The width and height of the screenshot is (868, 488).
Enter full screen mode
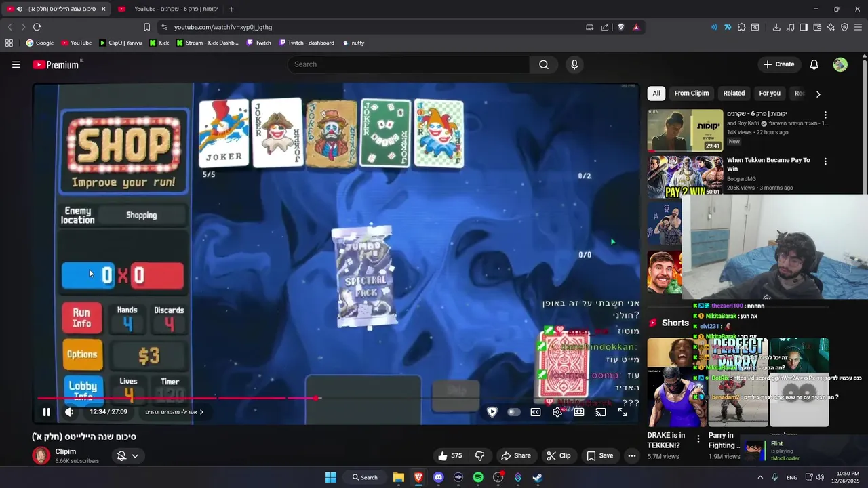pyautogui.click(x=623, y=412)
